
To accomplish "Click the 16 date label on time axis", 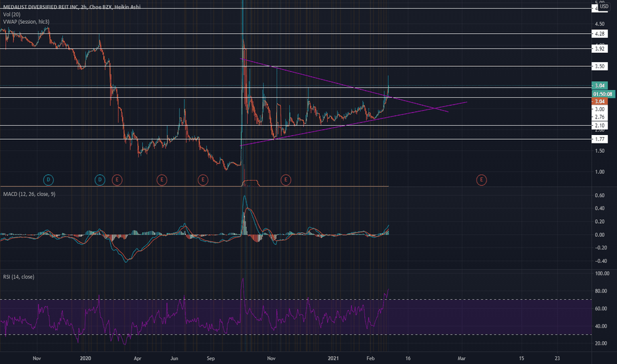I will [408, 358].
